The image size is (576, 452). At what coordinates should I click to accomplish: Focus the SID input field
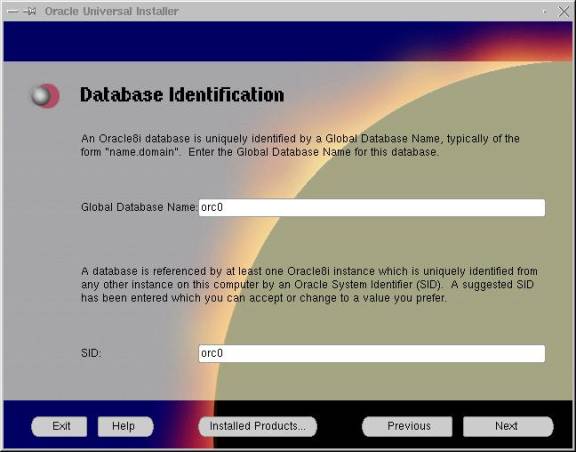[x=372, y=353]
